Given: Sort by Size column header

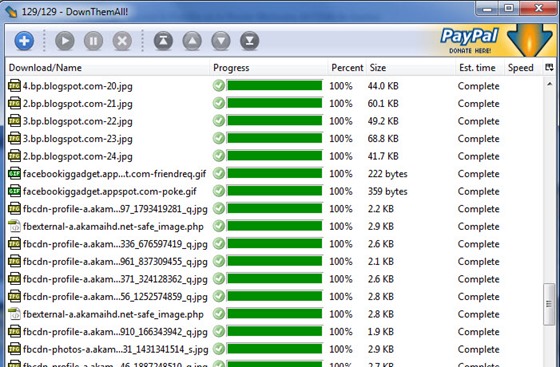Looking at the screenshot, I should point(410,67).
